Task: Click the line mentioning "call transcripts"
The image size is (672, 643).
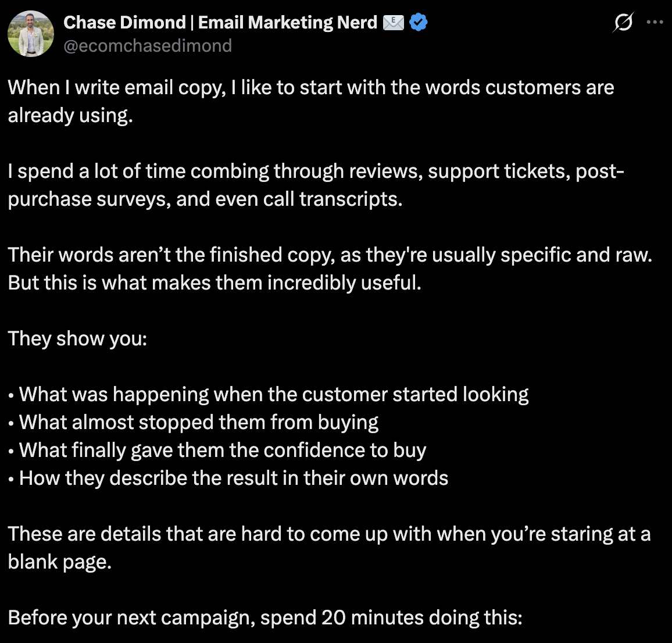Action: (x=205, y=199)
